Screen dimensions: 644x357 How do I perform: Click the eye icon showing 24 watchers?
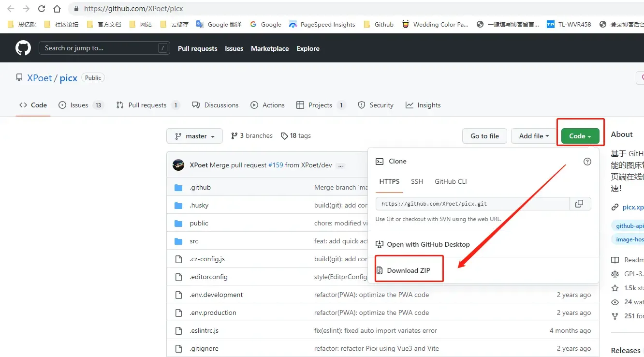[x=615, y=302]
